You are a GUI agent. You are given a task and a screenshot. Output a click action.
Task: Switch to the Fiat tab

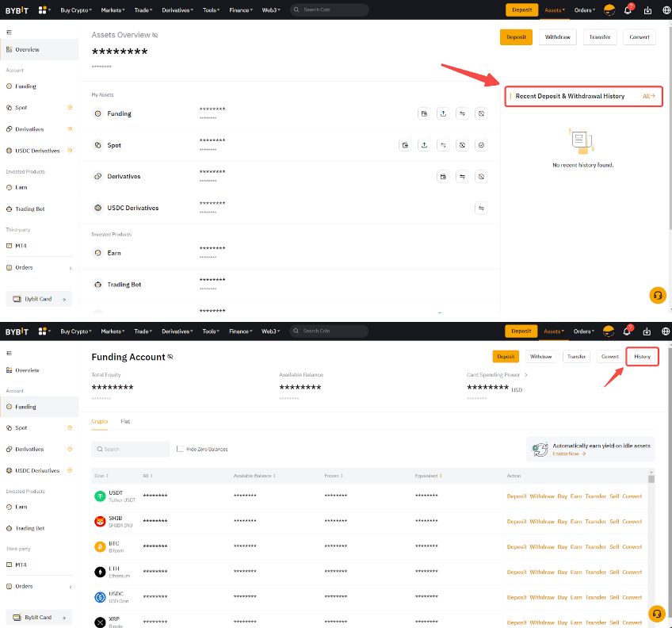(x=125, y=421)
